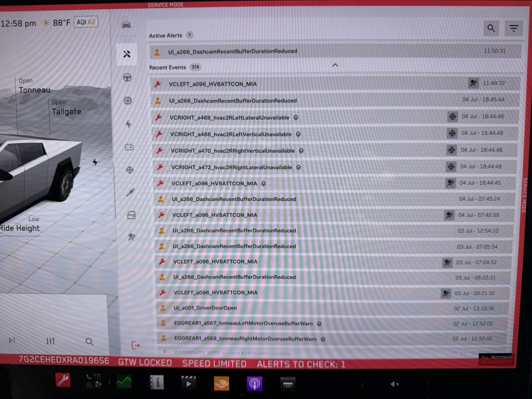532x399 pixels.
Task: Open the green energy graph app
Action: click(124, 382)
